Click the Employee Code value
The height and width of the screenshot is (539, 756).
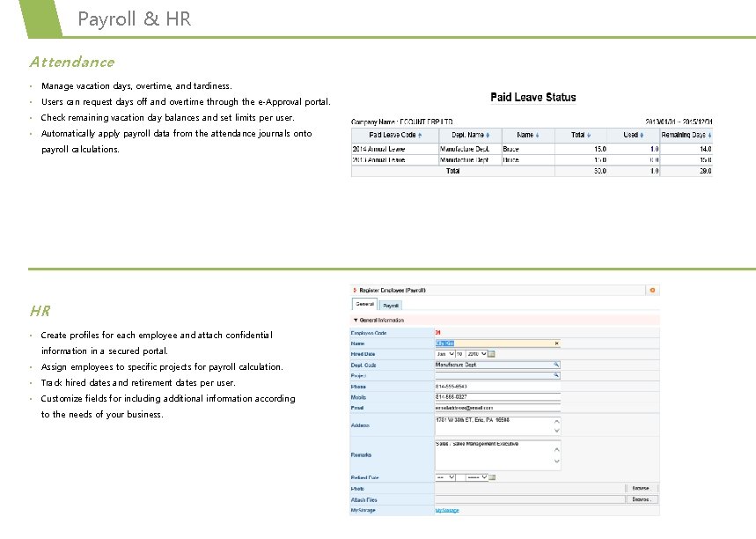click(x=437, y=333)
